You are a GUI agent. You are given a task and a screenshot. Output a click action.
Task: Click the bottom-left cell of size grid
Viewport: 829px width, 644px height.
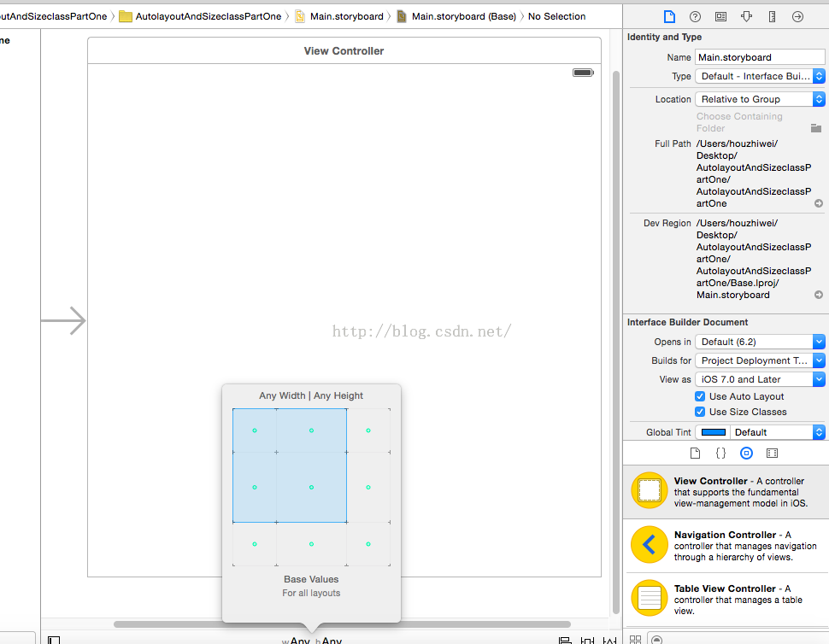(x=255, y=544)
